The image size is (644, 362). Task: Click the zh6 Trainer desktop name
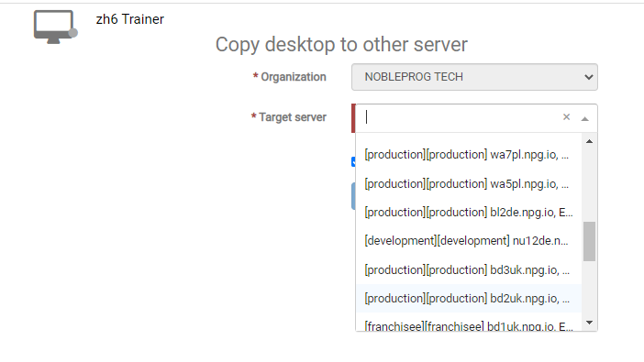coord(129,19)
